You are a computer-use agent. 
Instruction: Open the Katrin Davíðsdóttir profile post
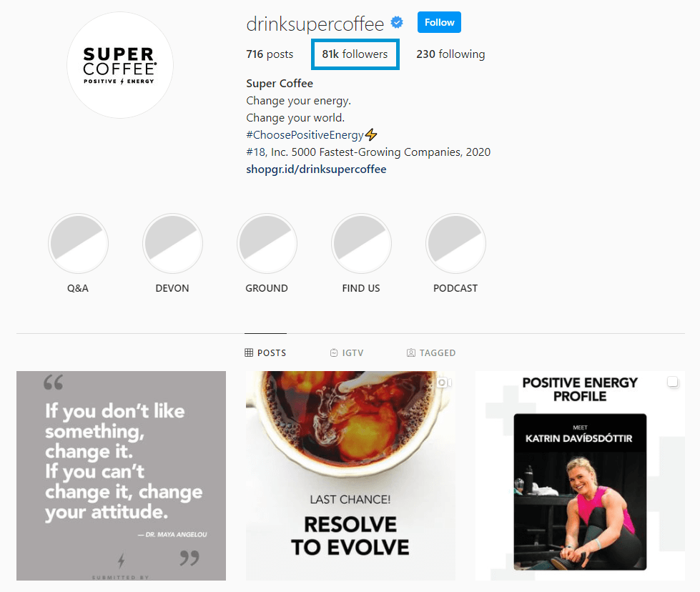(580, 475)
